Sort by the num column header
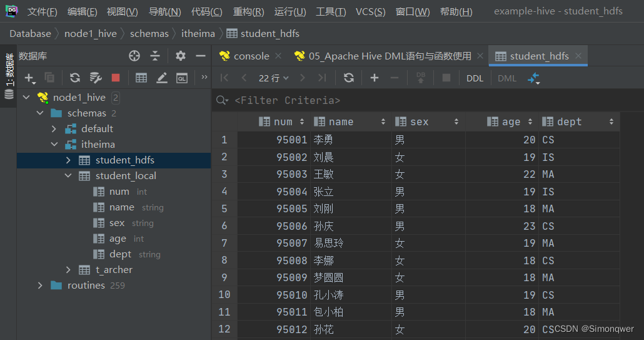This screenshot has width=644, height=340. 274,121
